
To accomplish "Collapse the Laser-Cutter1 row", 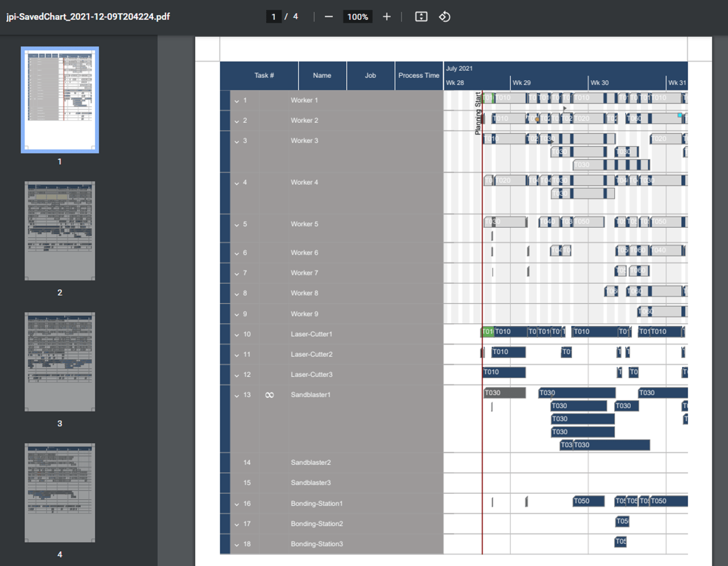I will [237, 334].
